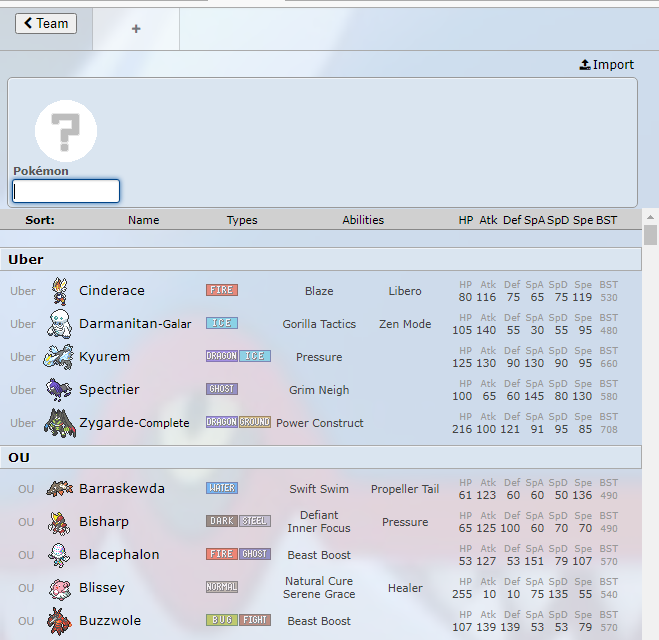Click Darmanitan-Galar's Ice type badge
The width and height of the screenshot is (659, 640).
click(222, 323)
